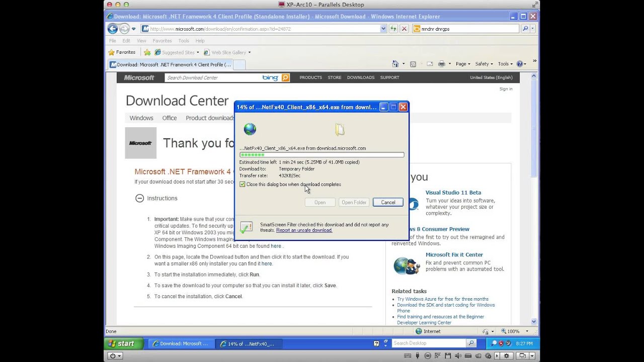Select the Download: Microsoft .NET Framework tab
644x362 pixels.
(170, 64)
